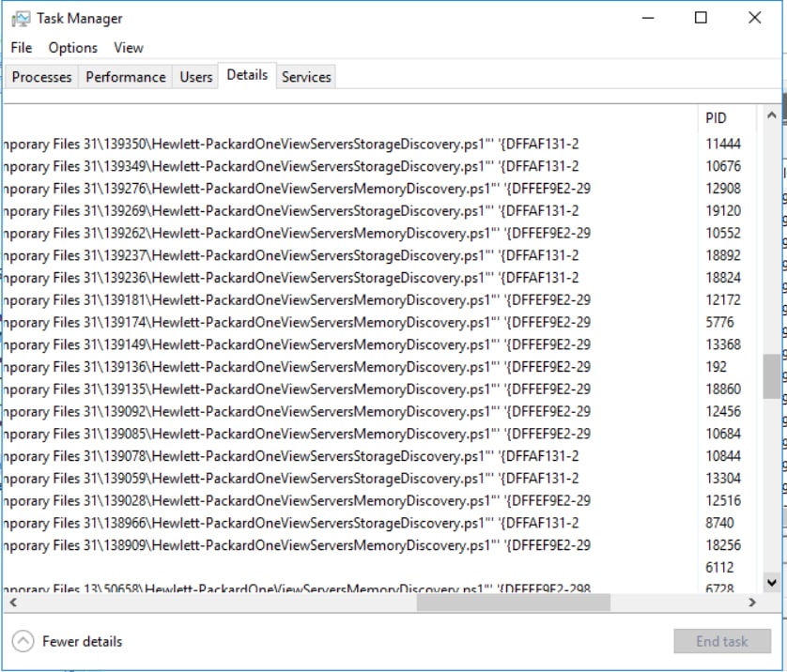The width and height of the screenshot is (787, 672).
Task: Click PID value 12908
Action: coord(723,189)
